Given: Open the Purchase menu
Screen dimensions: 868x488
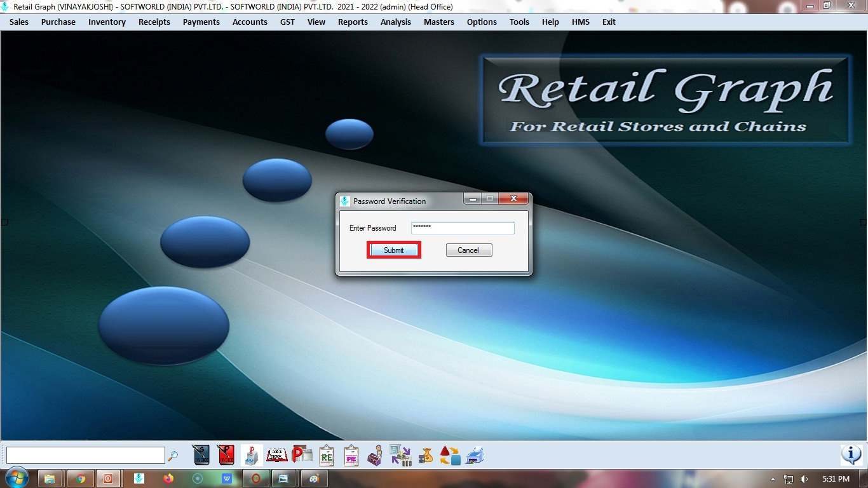Looking at the screenshot, I should pos(58,22).
